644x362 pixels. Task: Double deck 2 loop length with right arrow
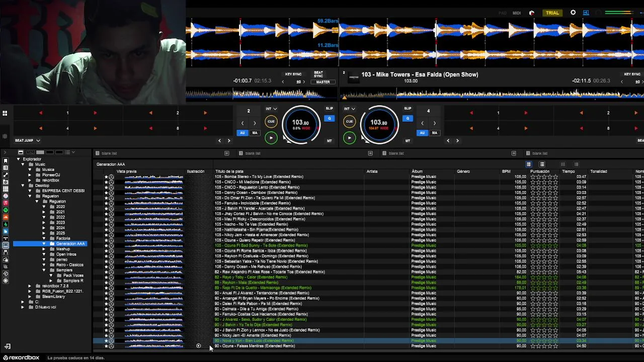434,123
